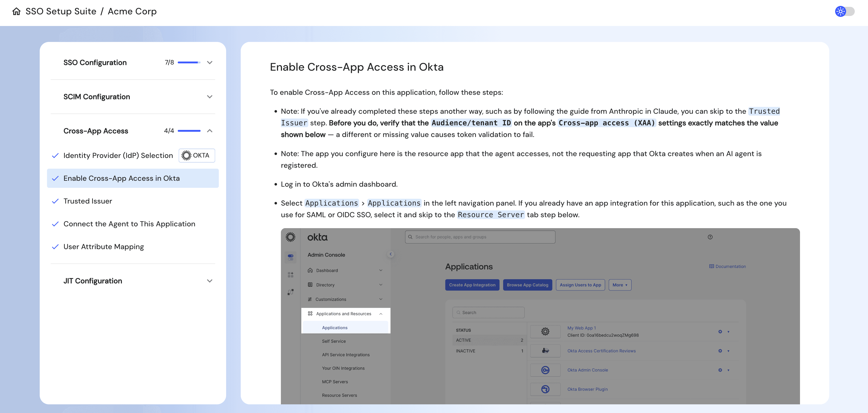The height and width of the screenshot is (413, 868).
Task: Open the More dropdown button
Action: point(620,285)
